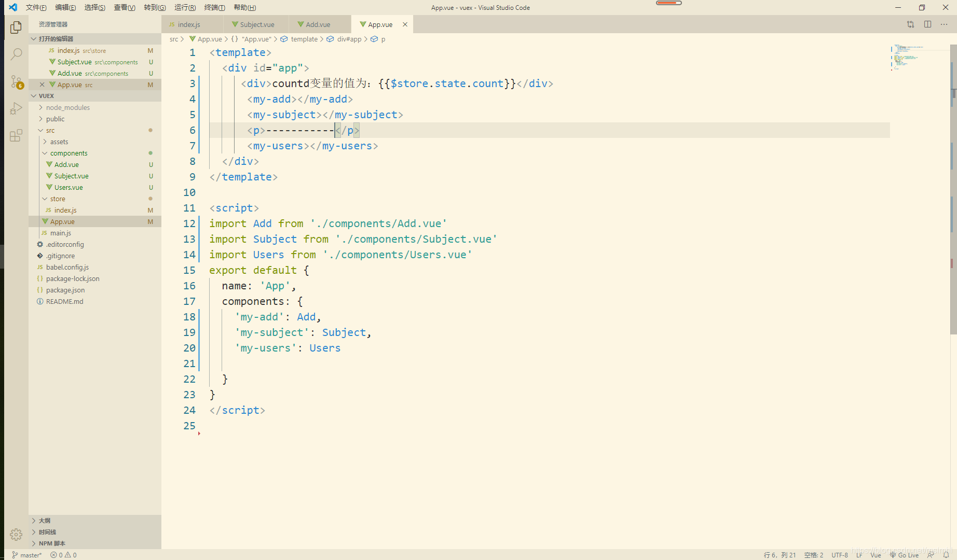957x560 pixels.
Task: Open .editorconfig in the file tree
Action: coord(95,244)
